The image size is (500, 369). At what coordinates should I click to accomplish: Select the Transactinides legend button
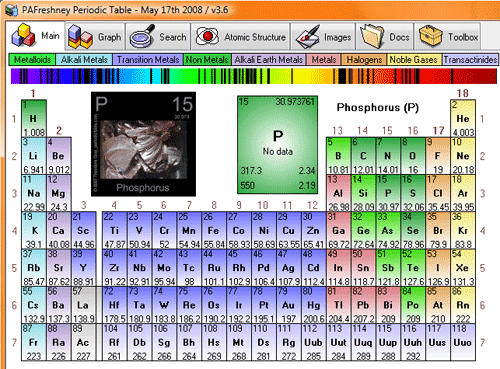(x=470, y=60)
